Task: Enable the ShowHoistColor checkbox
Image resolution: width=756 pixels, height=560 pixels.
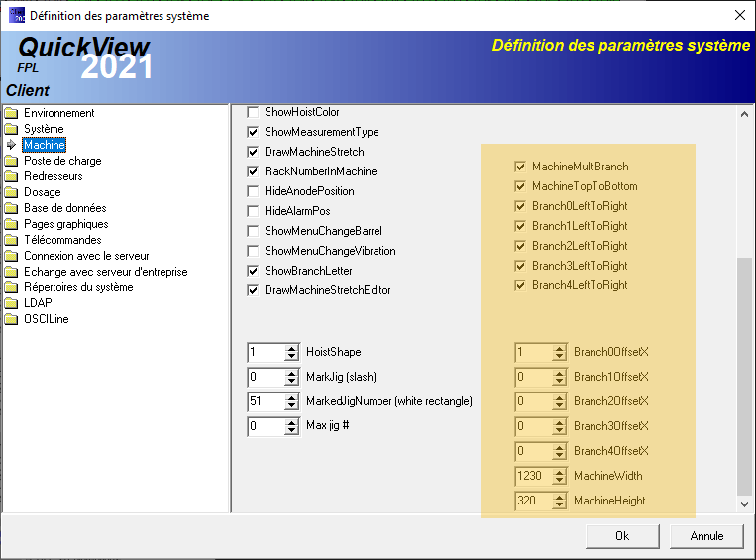Action: pyautogui.click(x=253, y=112)
